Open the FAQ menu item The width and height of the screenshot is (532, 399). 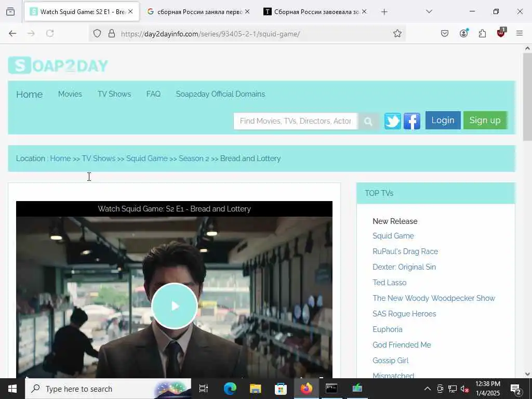click(153, 94)
